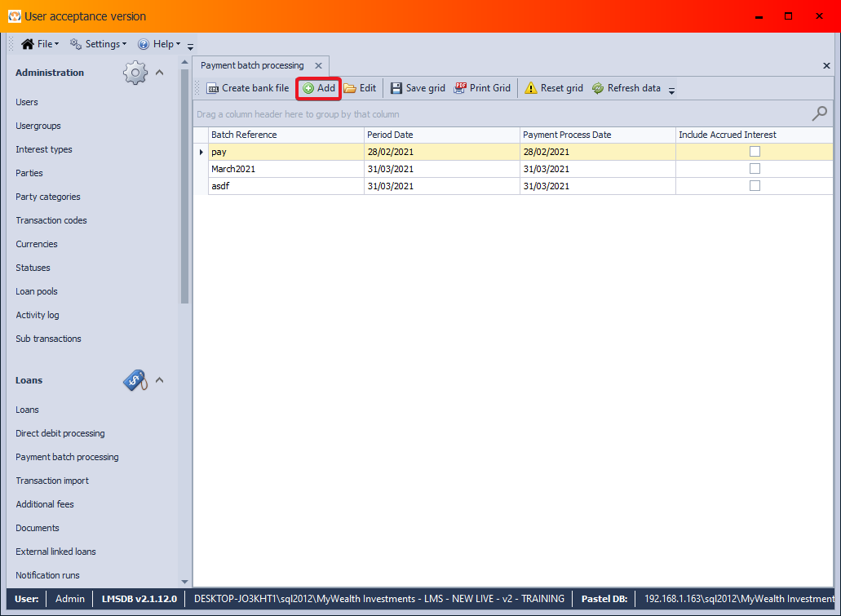Enable Include Accrued Interest for March2021
The image size is (841, 616).
[x=755, y=169]
